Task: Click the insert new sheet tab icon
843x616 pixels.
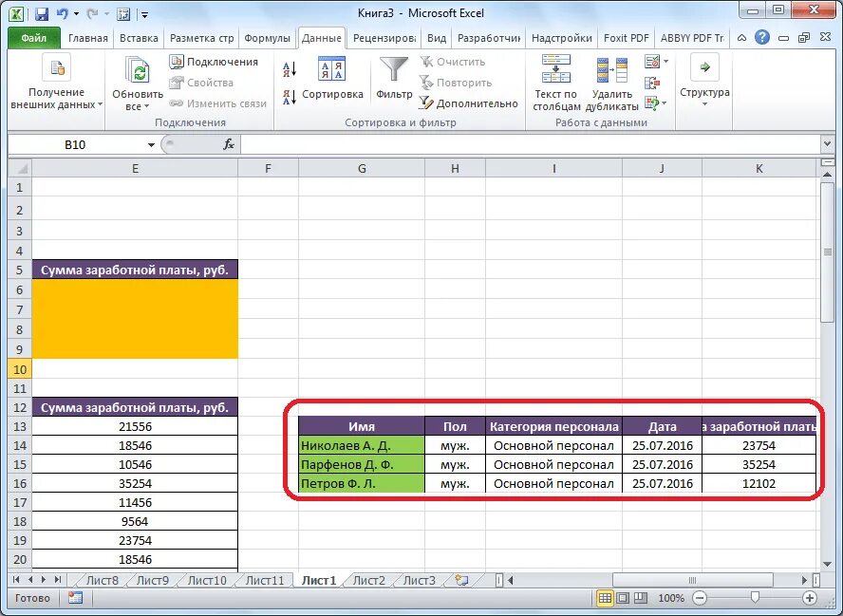Action: pos(461,580)
